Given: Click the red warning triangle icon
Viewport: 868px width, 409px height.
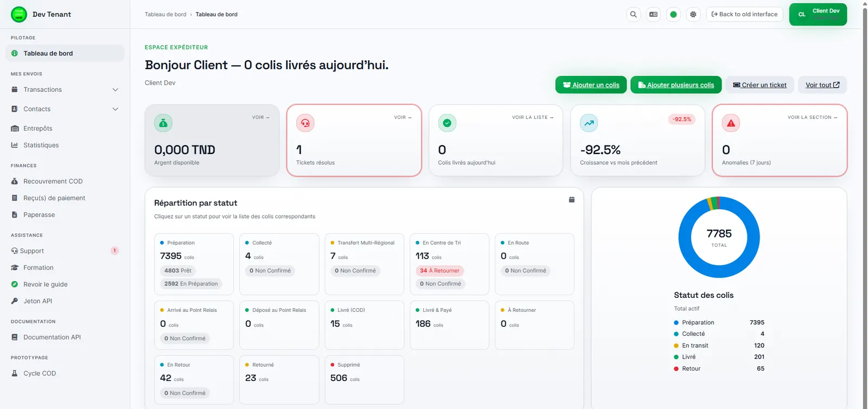Looking at the screenshot, I should coord(731,123).
